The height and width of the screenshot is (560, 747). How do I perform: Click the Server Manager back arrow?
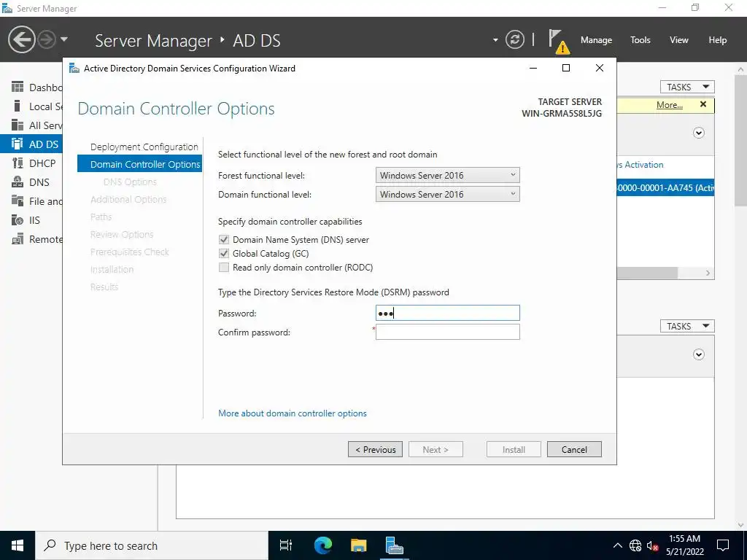21,39
